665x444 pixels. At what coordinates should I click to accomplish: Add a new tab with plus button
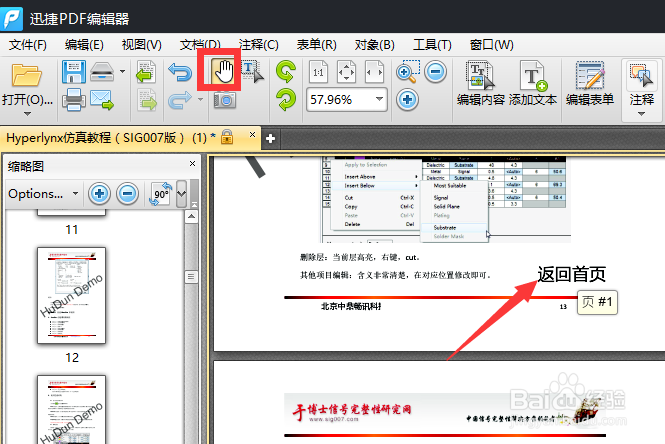click(270, 138)
